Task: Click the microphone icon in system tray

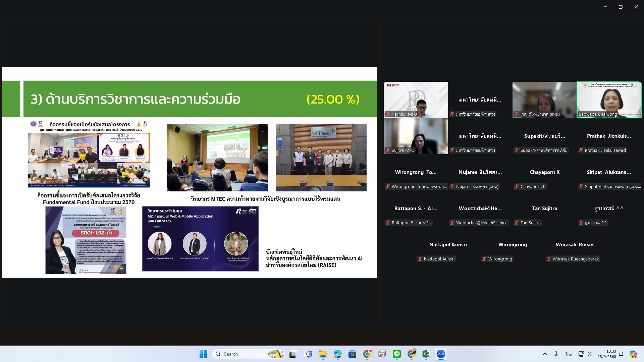Action: coord(556,354)
